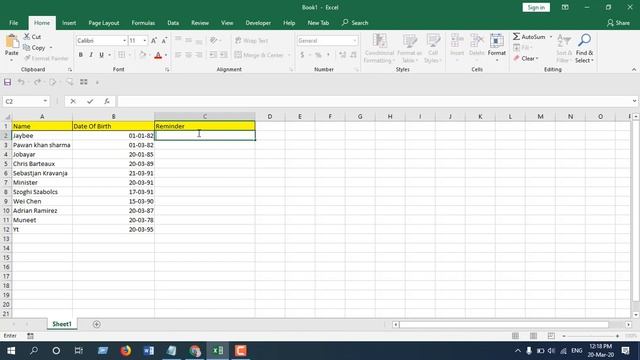Toggle Bold formatting
The image size is (640, 360).
pyautogui.click(x=80, y=55)
